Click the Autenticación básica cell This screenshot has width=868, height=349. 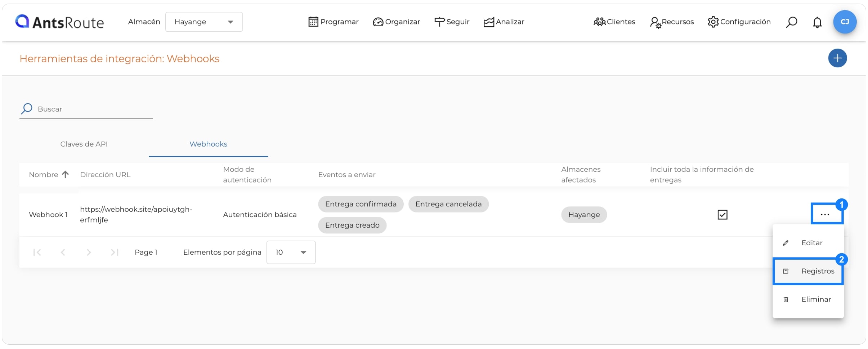(260, 215)
